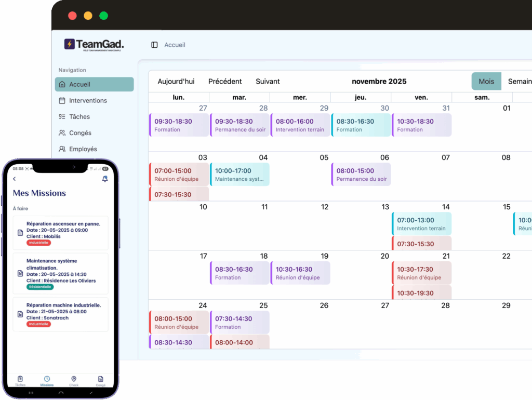Click the Aujourd'hui button
Viewport: 532px width, 400px height.
click(176, 82)
